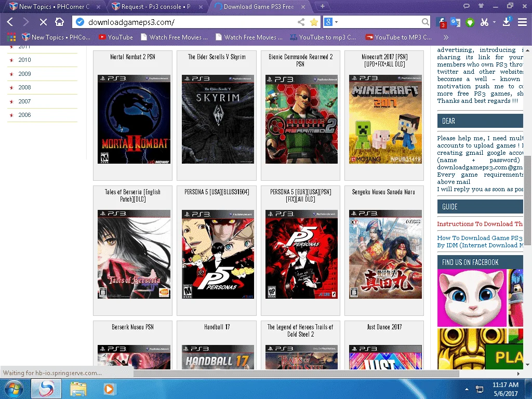Open How To Download Game PS3 link
Screen dimensions: 532x399
coord(480,242)
